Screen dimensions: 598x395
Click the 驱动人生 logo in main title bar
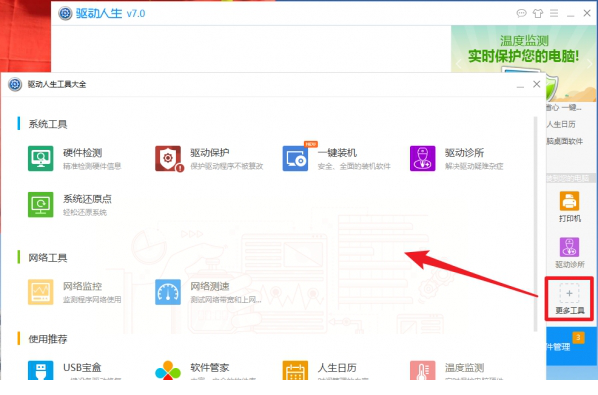click(x=65, y=14)
